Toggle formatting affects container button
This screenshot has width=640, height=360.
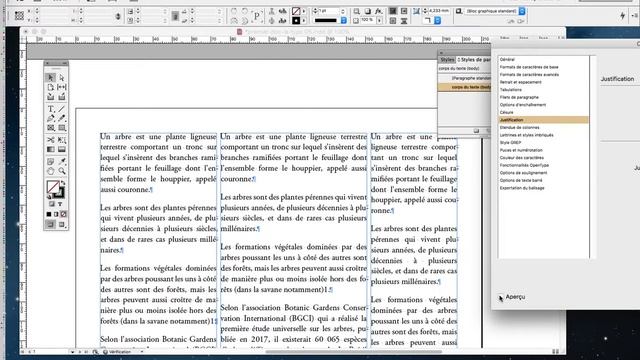click(x=52, y=204)
